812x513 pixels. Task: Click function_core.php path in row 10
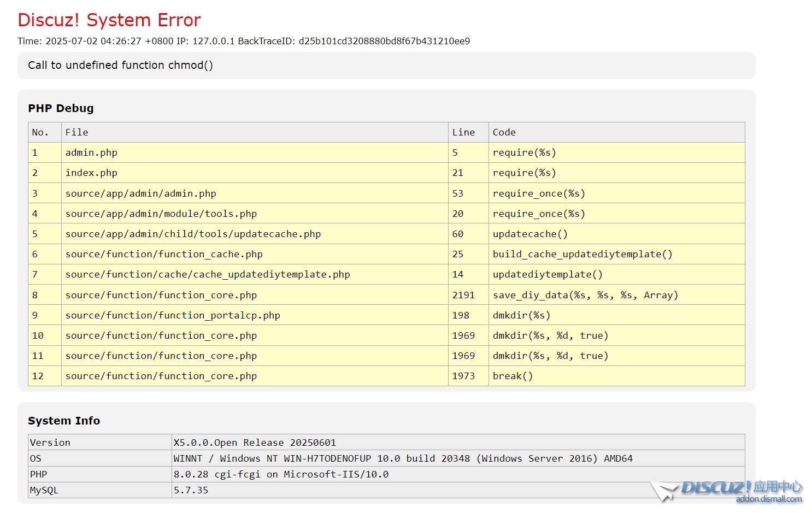pos(161,335)
